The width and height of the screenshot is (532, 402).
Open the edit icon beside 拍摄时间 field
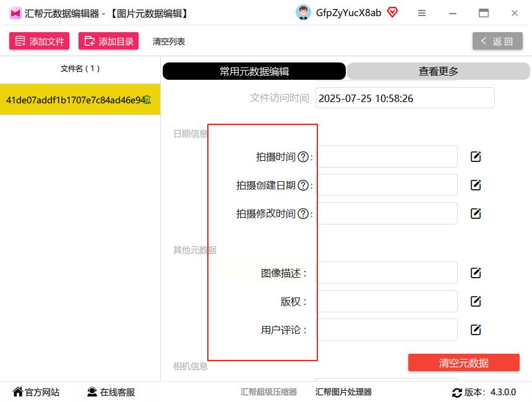click(475, 156)
